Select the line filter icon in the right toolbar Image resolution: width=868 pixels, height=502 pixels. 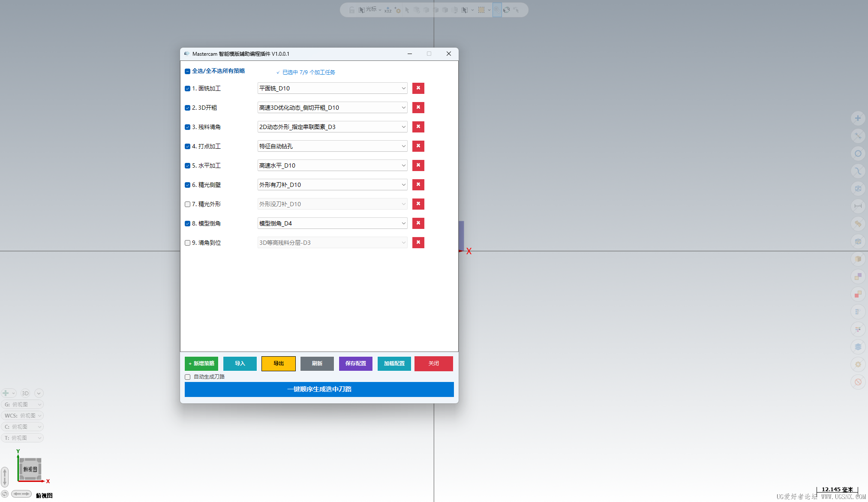(858, 136)
